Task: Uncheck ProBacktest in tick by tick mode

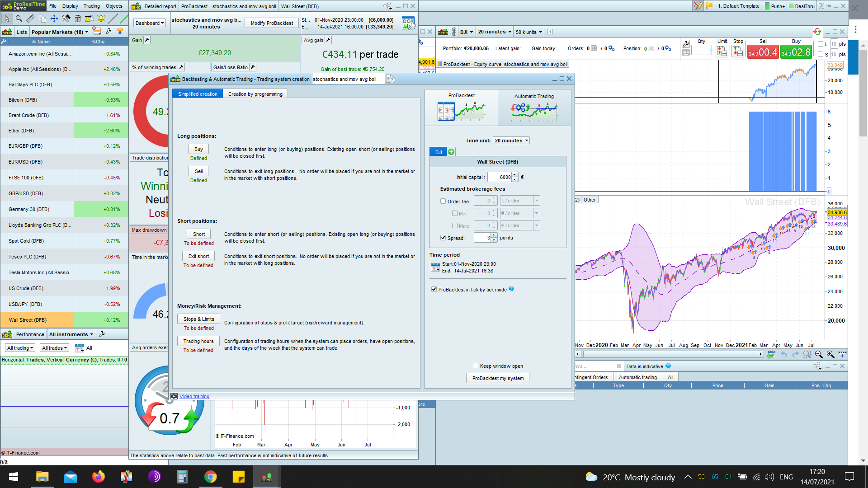Action: 434,289
